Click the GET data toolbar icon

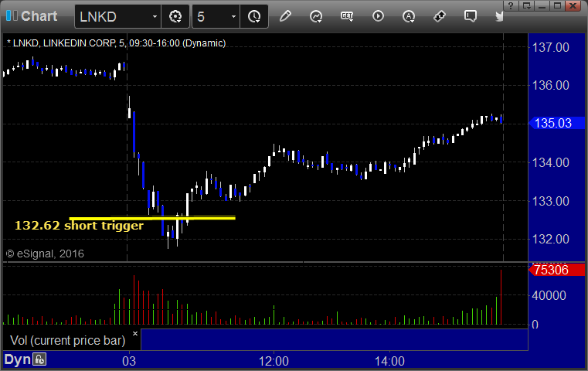click(x=347, y=16)
